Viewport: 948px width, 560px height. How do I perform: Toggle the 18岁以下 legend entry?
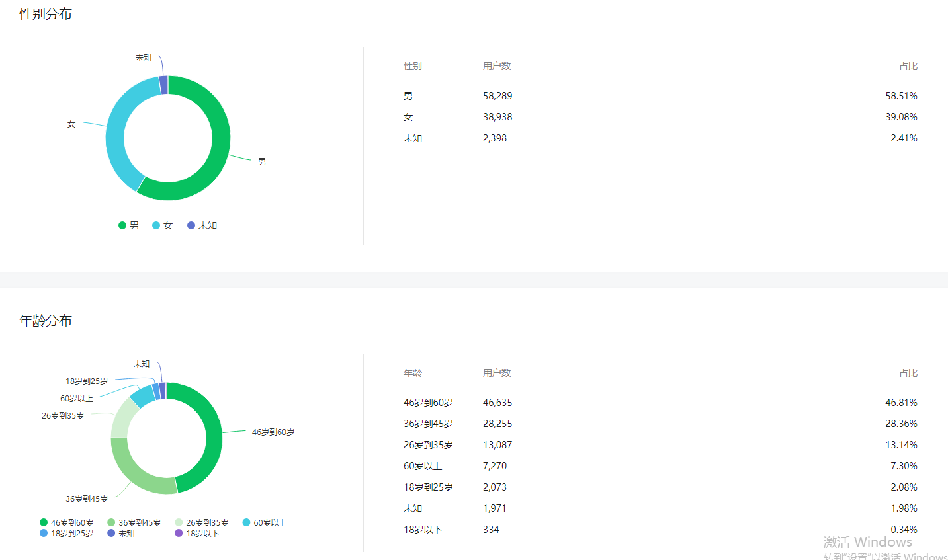(196, 533)
